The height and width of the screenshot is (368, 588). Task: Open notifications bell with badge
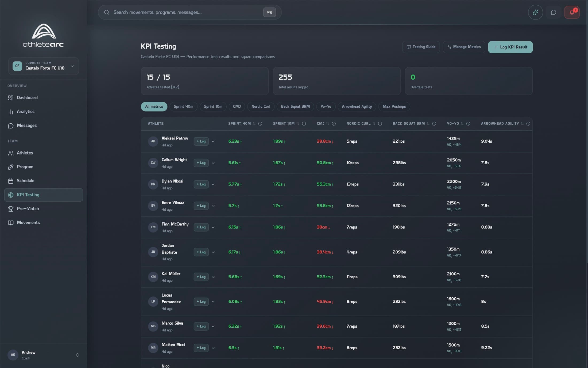click(572, 12)
